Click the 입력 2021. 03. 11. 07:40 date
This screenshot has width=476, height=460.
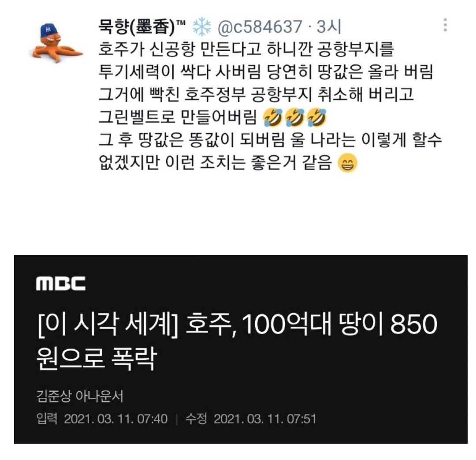coord(102,419)
